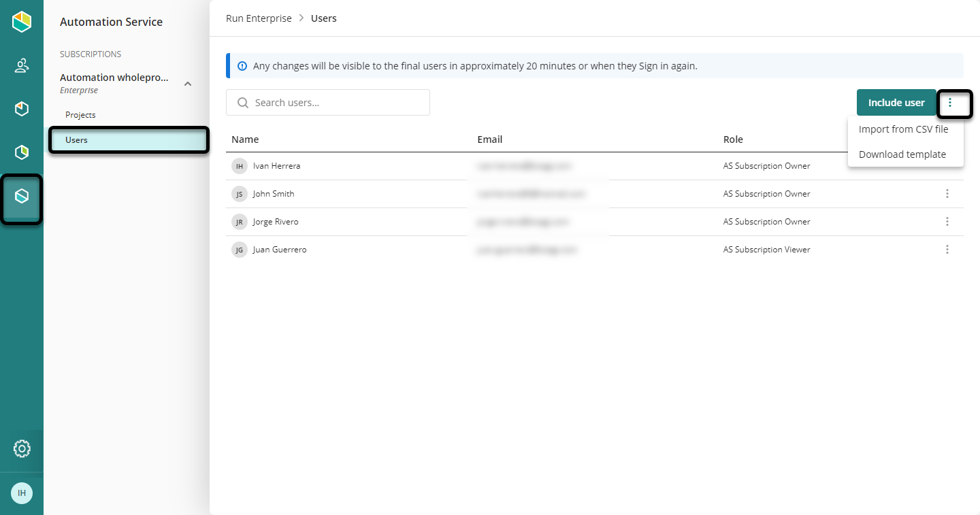Click the SUBSCRIPTIONS section label

[91, 54]
